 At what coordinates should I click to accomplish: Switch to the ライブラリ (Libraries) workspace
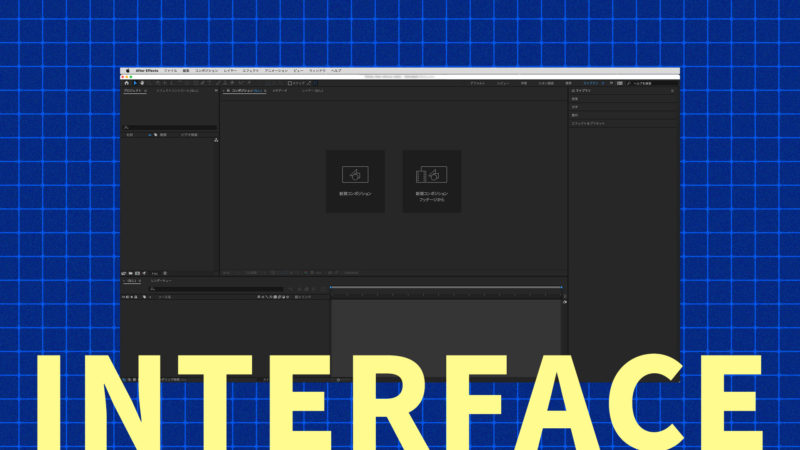tap(591, 83)
